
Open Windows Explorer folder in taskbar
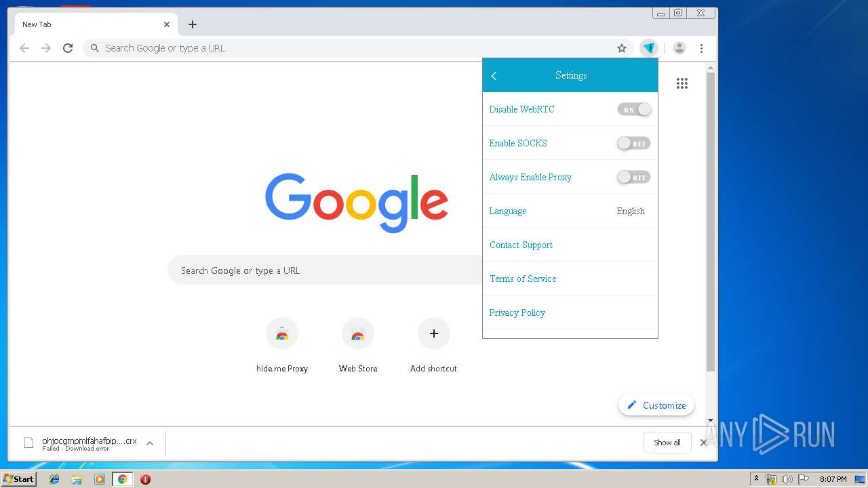pyautogui.click(x=77, y=479)
